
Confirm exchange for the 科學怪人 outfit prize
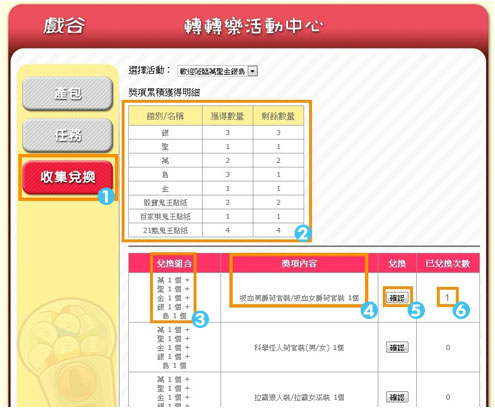pos(397,347)
